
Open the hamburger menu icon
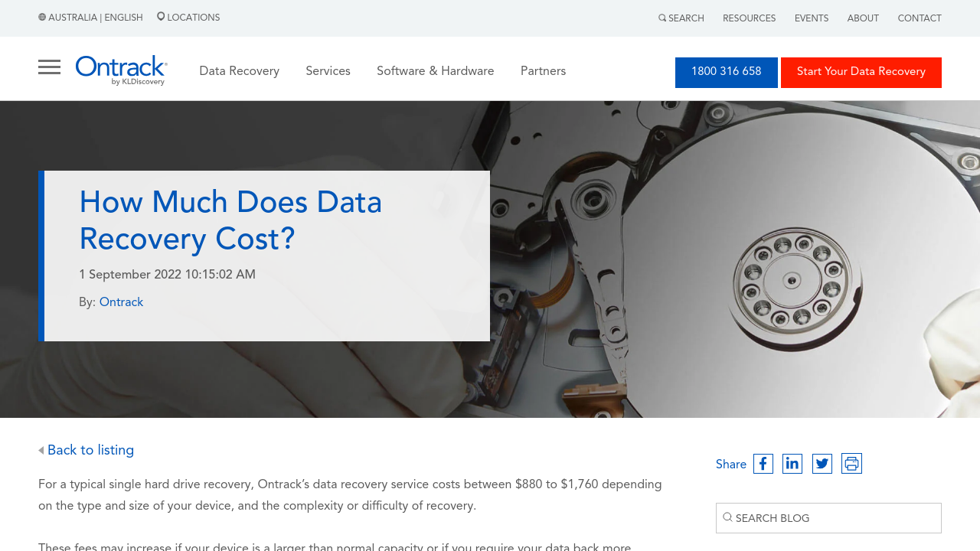[49, 67]
